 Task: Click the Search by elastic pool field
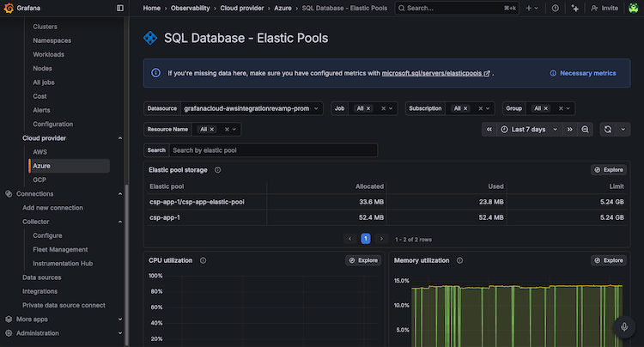click(273, 150)
